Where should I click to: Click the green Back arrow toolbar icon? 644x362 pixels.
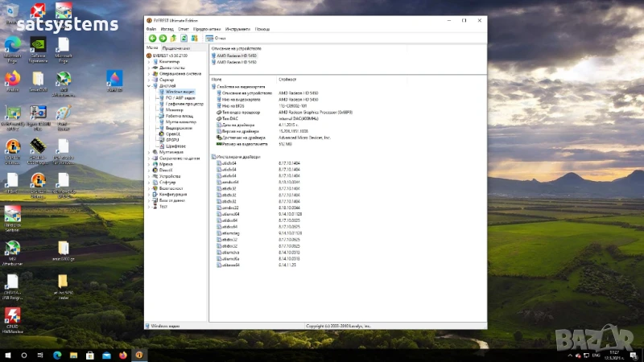point(152,38)
